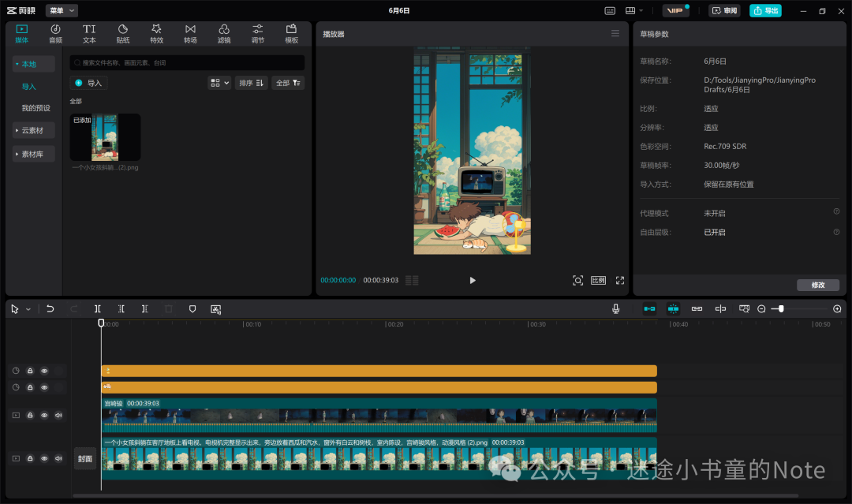852x504 pixels.
Task: Click the 导出 export button
Action: tap(765, 10)
